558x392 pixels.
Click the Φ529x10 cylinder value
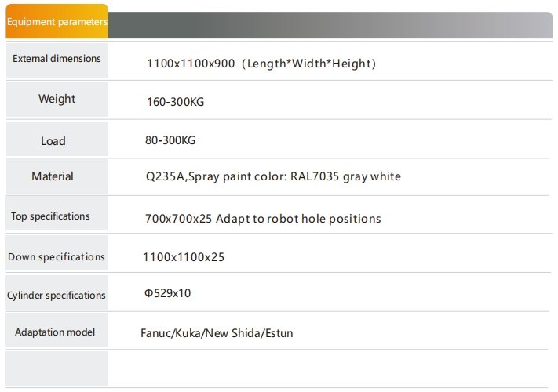[x=167, y=293]
